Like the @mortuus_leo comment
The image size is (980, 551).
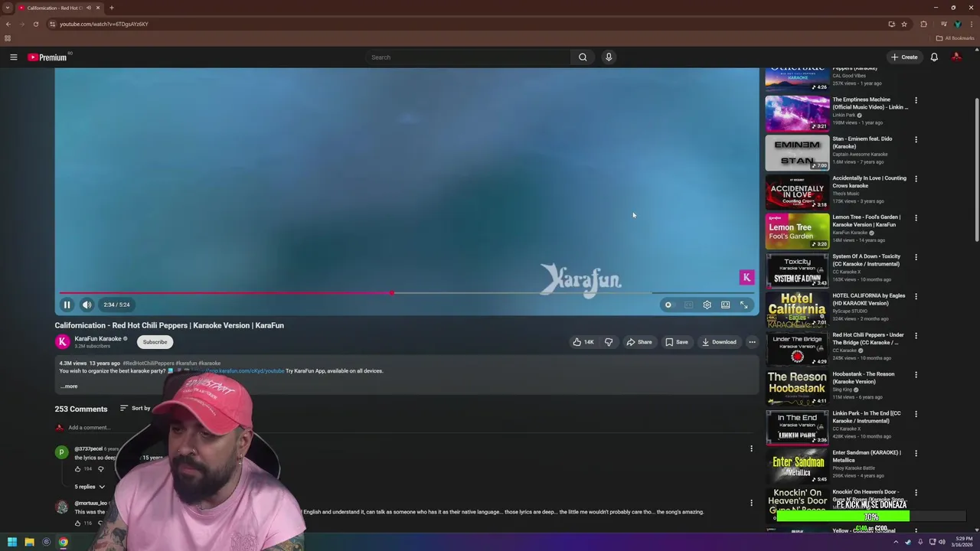click(77, 523)
